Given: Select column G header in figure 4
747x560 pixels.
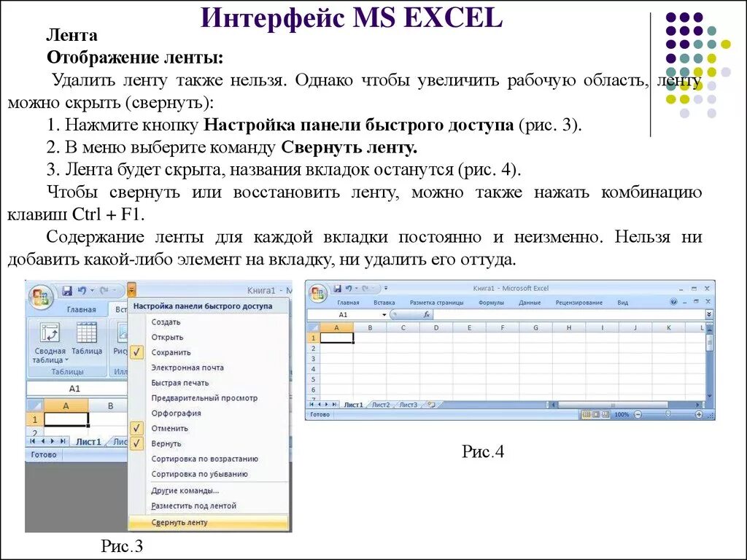Looking at the screenshot, I should tap(535, 327).
